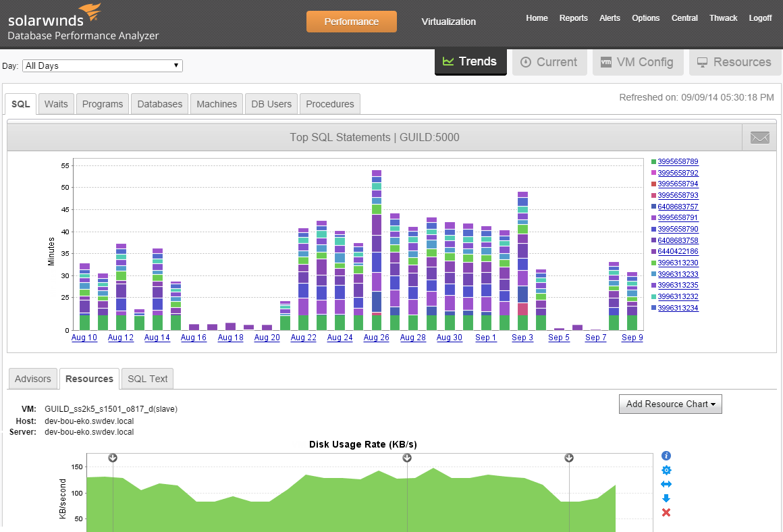Open the VM Config view
This screenshot has height=532, width=783.
coord(638,62)
